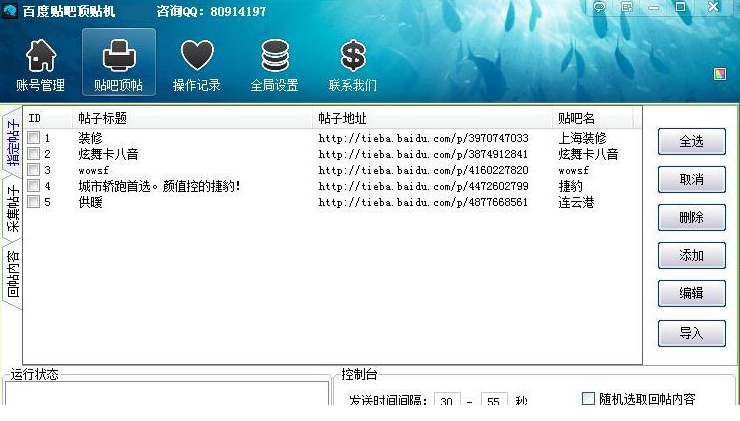The height and width of the screenshot is (421, 740).
Task: Select post title 供暖
Action: tap(90, 202)
